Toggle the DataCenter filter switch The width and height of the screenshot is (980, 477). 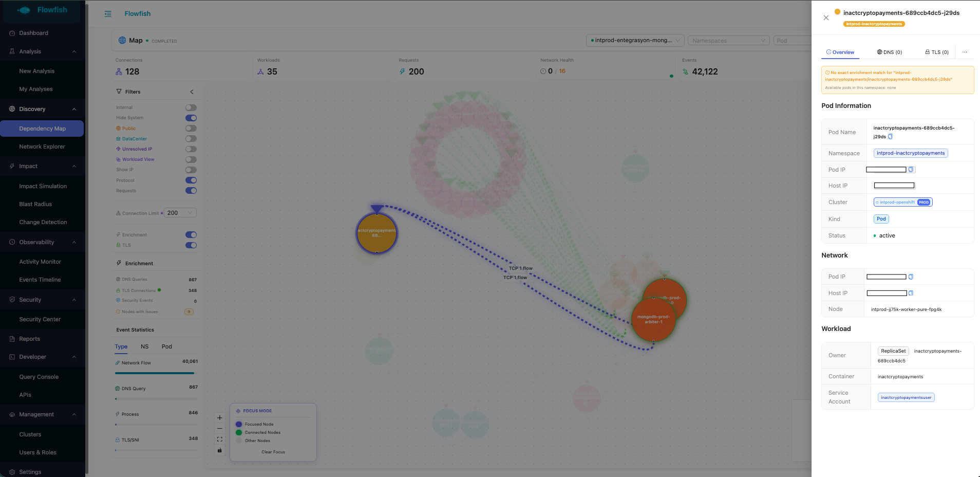pos(191,139)
